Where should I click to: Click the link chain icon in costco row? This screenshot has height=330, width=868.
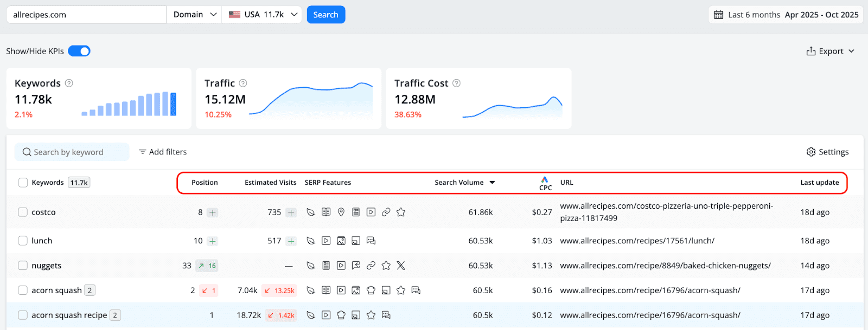[386, 212]
